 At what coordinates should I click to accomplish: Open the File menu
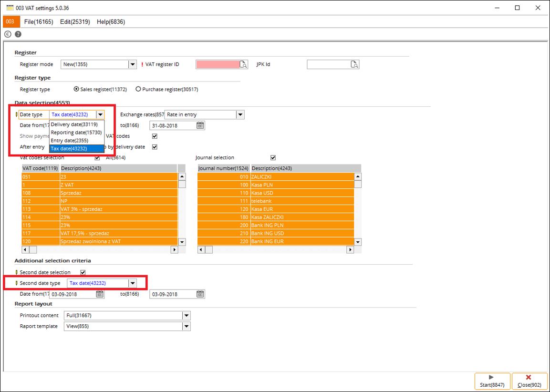[x=39, y=21]
